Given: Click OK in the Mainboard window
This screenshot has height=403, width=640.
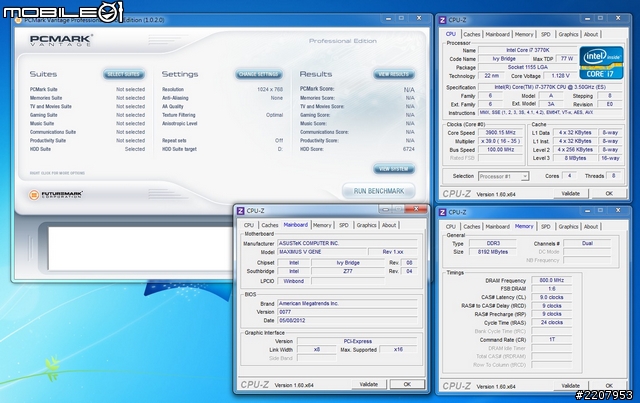Looking at the screenshot, I should pyautogui.click(x=407, y=384).
